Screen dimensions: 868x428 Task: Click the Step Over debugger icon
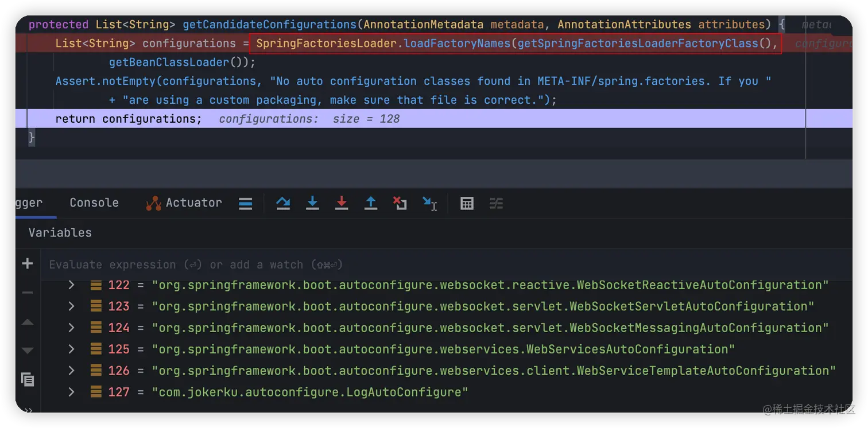point(283,203)
